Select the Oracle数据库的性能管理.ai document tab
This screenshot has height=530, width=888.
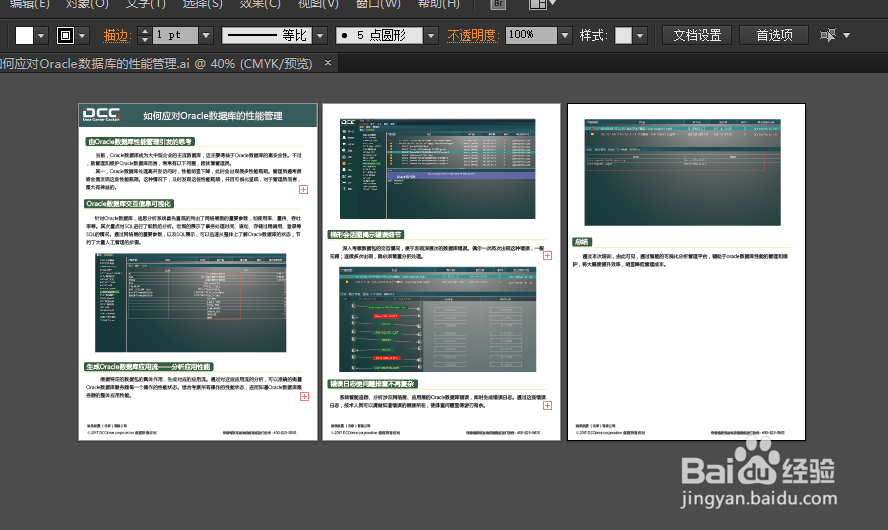click(157, 63)
